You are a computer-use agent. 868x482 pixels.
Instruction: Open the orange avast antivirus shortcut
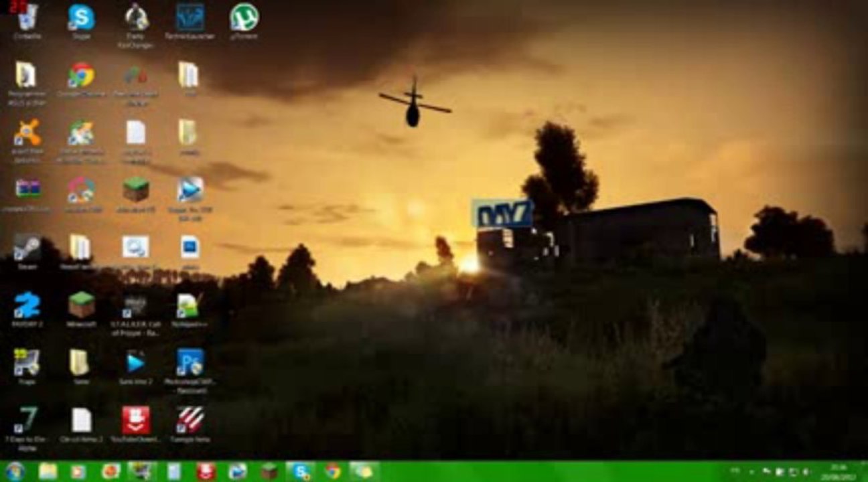tap(27, 133)
